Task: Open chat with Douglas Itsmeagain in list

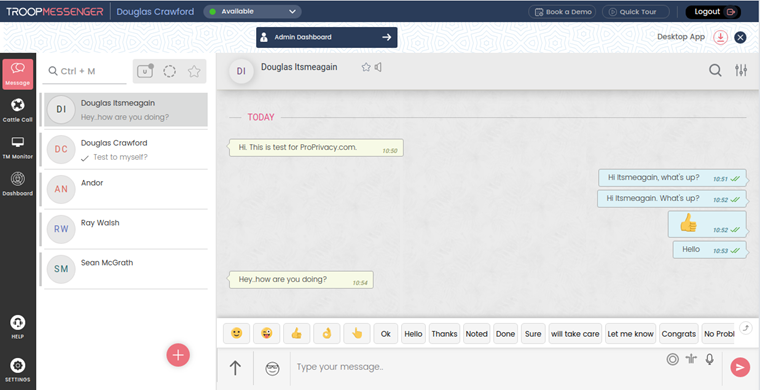Action: point(126,110)
